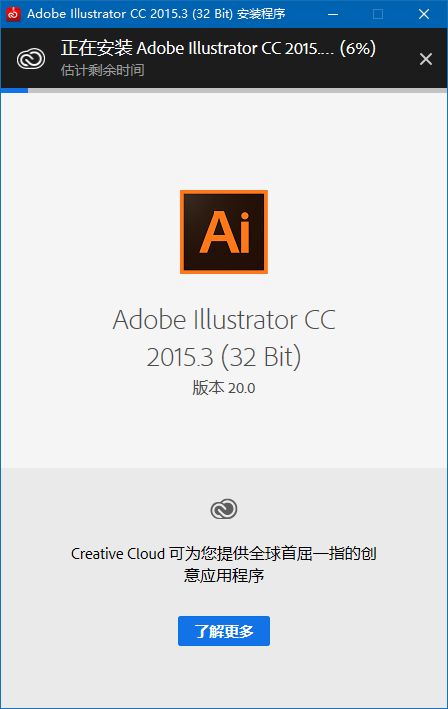Minimize the installer window

[333, 14]
